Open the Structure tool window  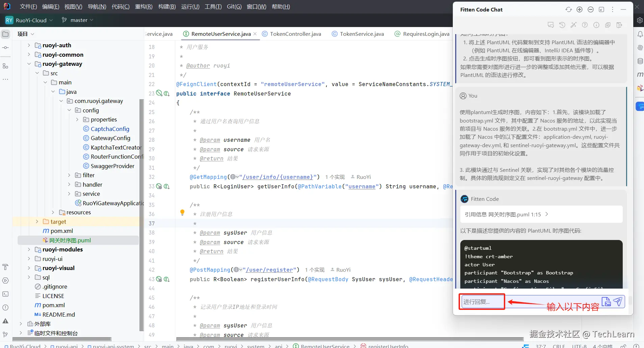(x=5, y=66)
